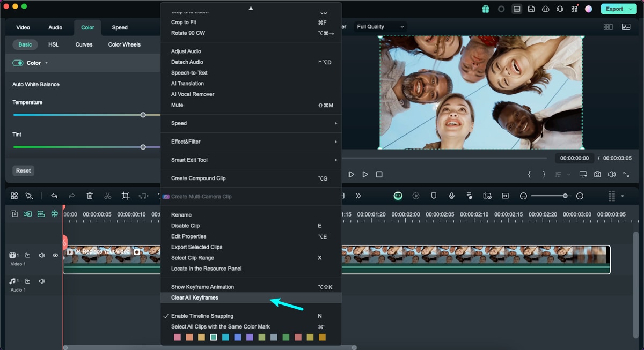Toggle the Color switch off
644x350 pixels.
point(18,63)
